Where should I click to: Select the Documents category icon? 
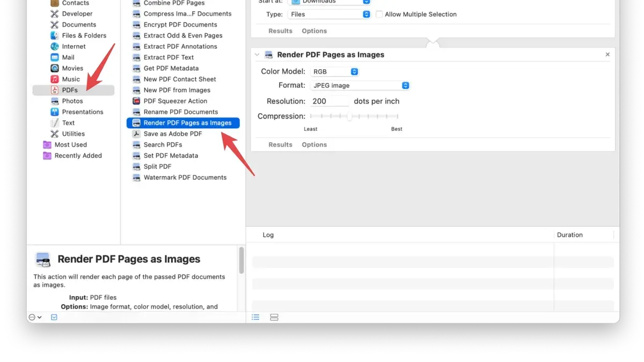click(x=55, y=25)
